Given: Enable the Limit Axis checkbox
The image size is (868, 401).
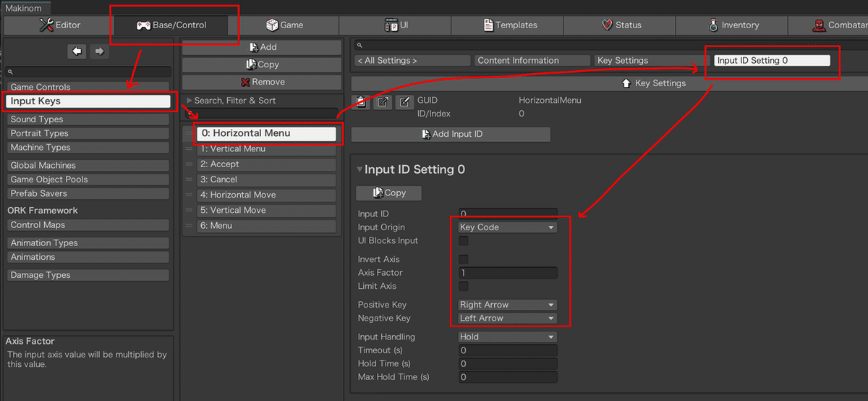Looking at the screenshot, I should [x=464, y=286].
